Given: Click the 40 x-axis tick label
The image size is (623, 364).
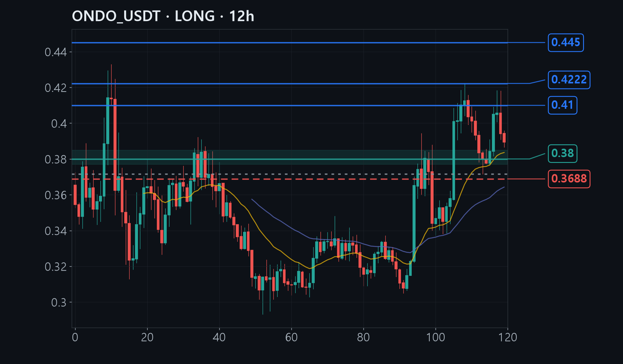Looking at the screenshot, I should point(219,338).
